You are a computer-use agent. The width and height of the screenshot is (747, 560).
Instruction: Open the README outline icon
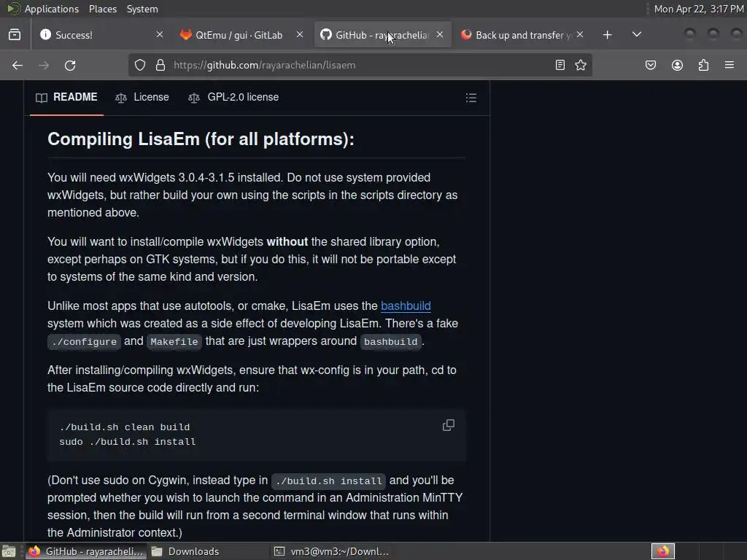pyautogui.click(x=471, y=98)
